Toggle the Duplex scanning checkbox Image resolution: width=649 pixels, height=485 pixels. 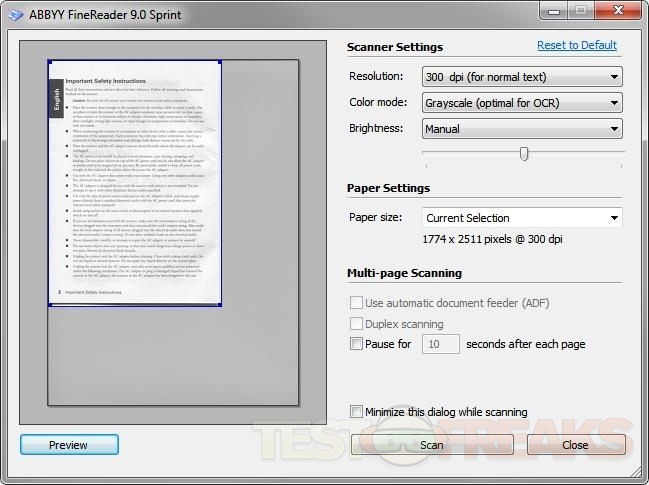point(357,324)
